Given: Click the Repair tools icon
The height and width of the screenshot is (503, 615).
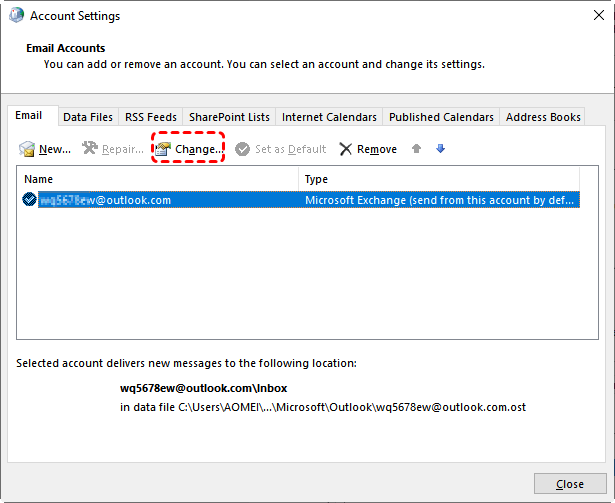Looking at the screenshot, I should tap(90, 149).
